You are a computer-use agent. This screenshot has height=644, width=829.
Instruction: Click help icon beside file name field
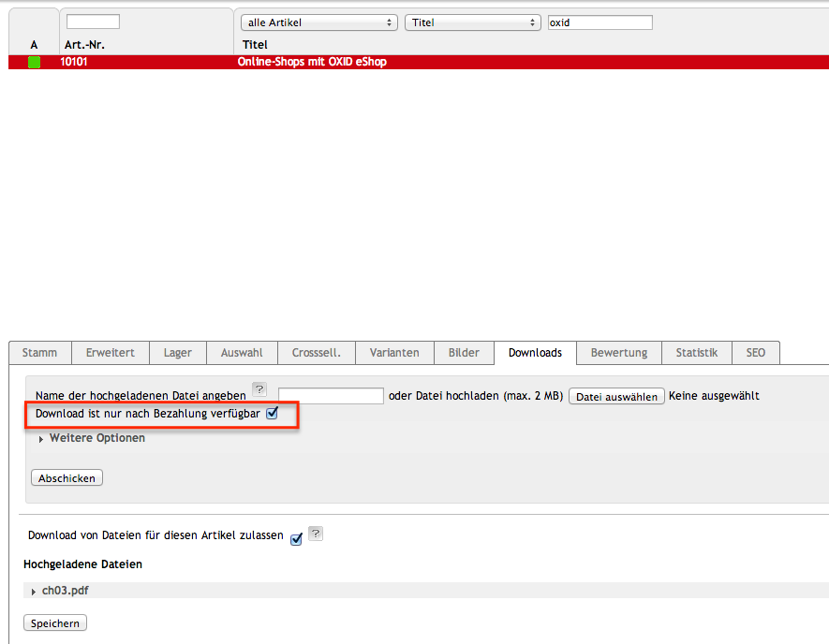pos(259,389)
